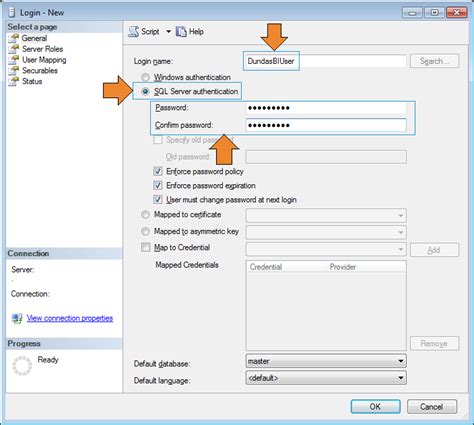
Task: Open the Default database dropdown
Action: (x=326, y=361)
